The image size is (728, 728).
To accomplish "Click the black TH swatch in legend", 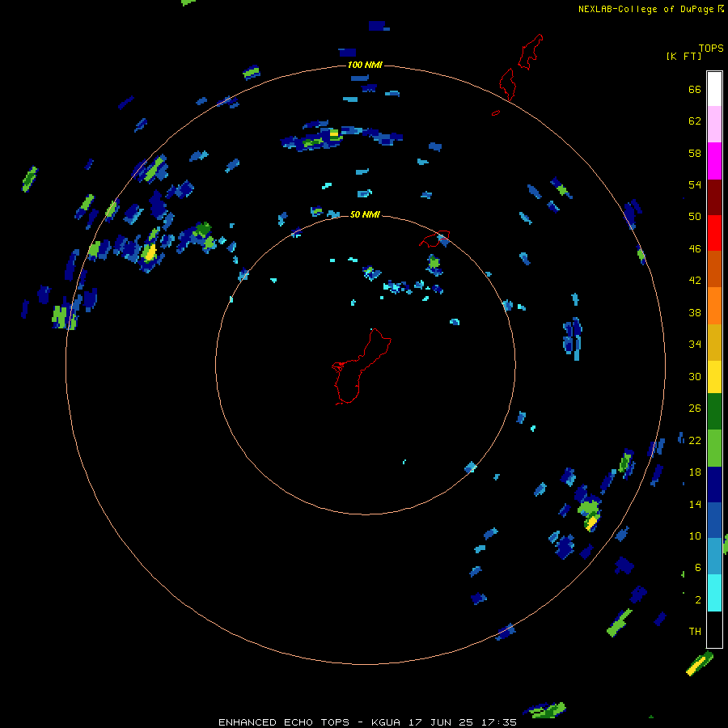I will pos(714,629).
